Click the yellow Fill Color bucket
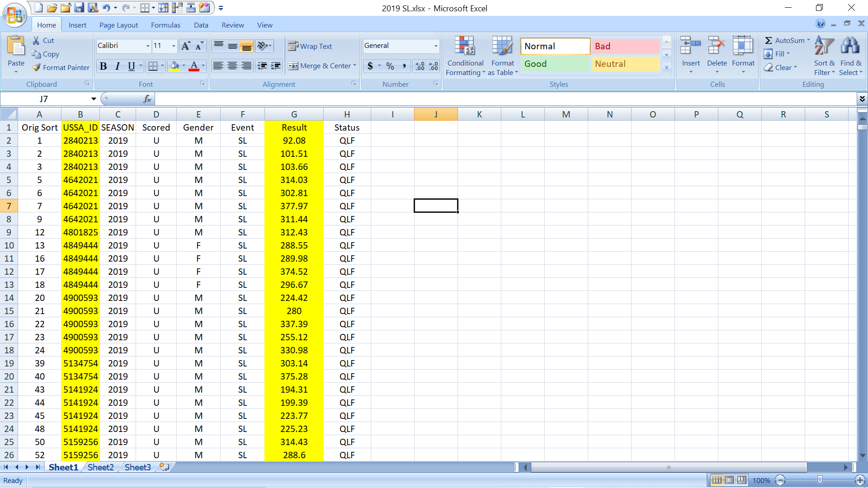868x488 pixels. coord(174,66)
